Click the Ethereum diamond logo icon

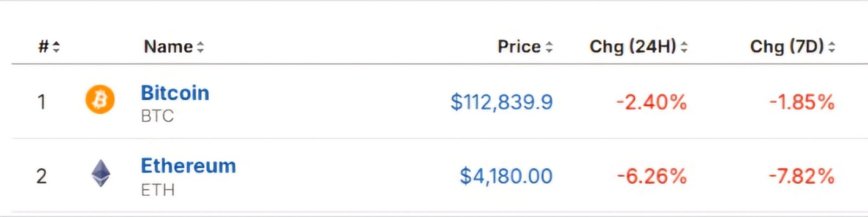pyautogui.click(x=101, y=173)
